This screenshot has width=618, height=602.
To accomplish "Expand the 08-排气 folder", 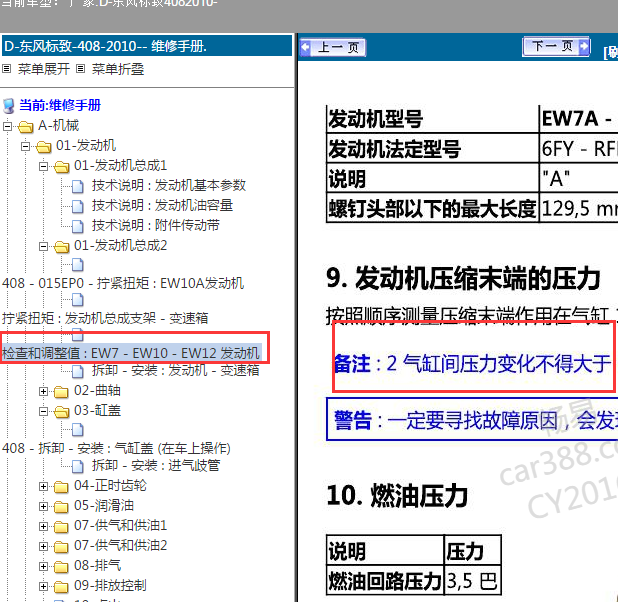I will (x=43, y=567).
